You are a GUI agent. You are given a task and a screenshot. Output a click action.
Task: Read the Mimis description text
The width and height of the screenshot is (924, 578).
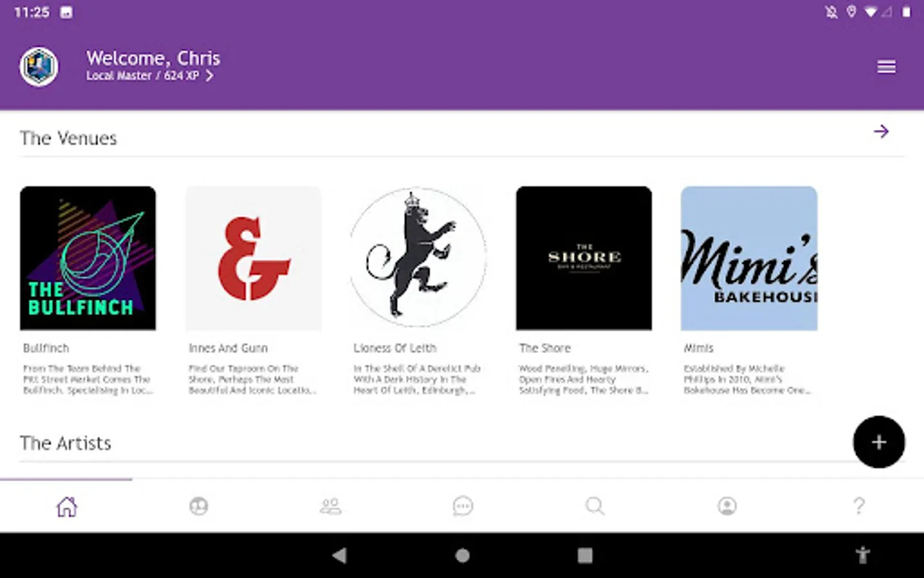click(x=748, y=380)
